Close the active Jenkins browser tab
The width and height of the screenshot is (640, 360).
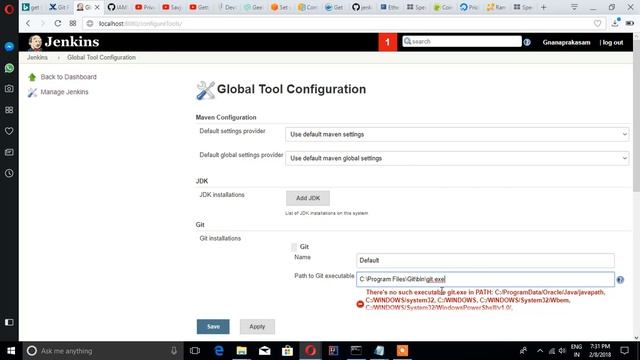97,7
